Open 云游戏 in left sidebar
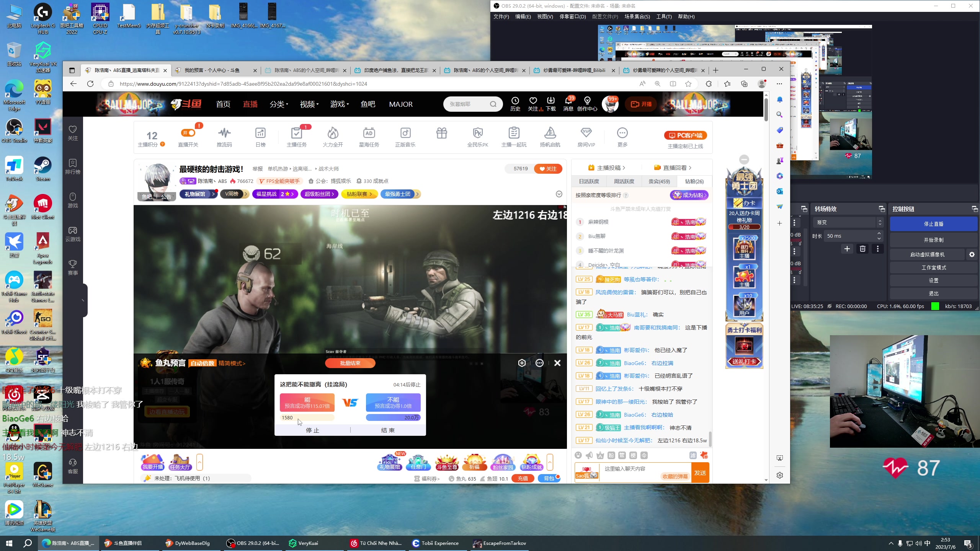The image size is (980, 551). (x=73, y=234)
